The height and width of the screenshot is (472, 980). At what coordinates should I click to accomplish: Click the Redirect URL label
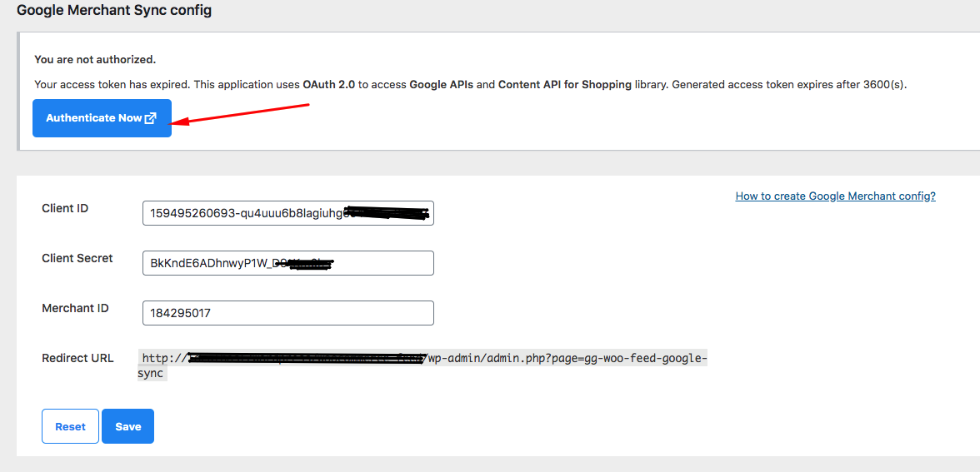pos(77,358)
